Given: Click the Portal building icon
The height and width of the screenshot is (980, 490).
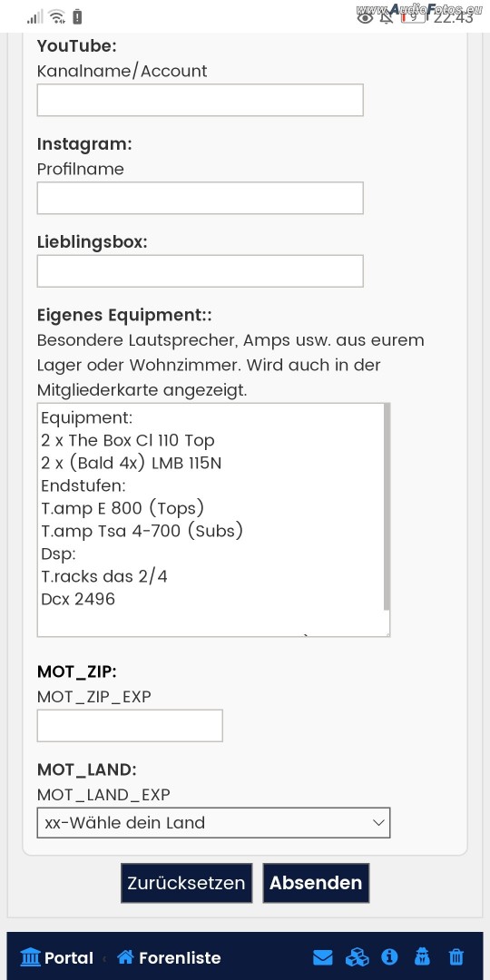Looking at the screenshot, I should coord(30,957).
